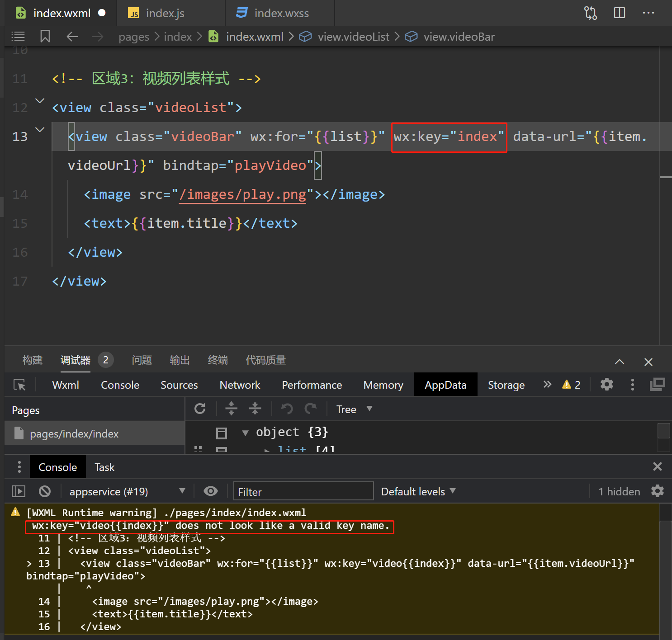The height and width of the screenshot is (640, 672).
Task: Open the Network tab in debugger
Action: click(x=240, y=385)
